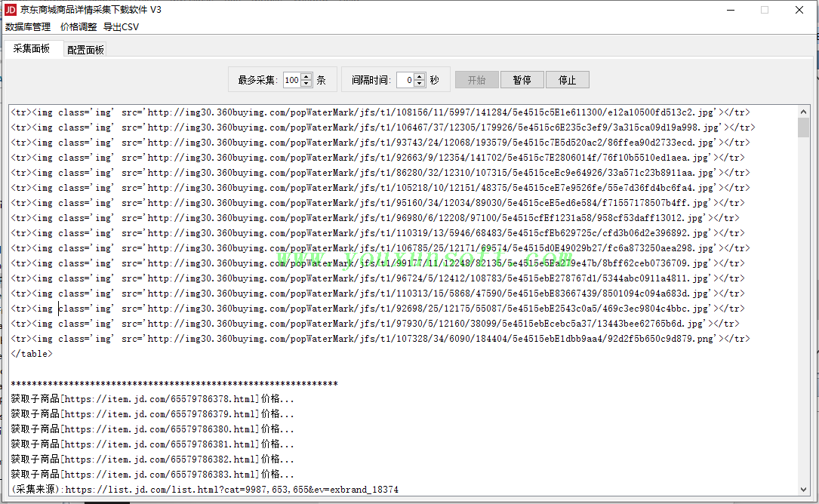Click the closing </table> tag line
The image size is (819, 504).
tap(32, 354)
